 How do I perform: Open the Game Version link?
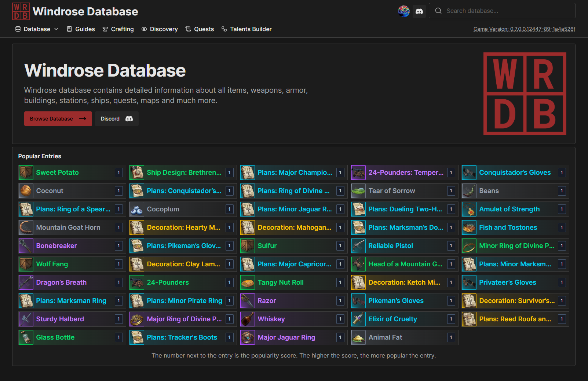(x=524, y=29)
